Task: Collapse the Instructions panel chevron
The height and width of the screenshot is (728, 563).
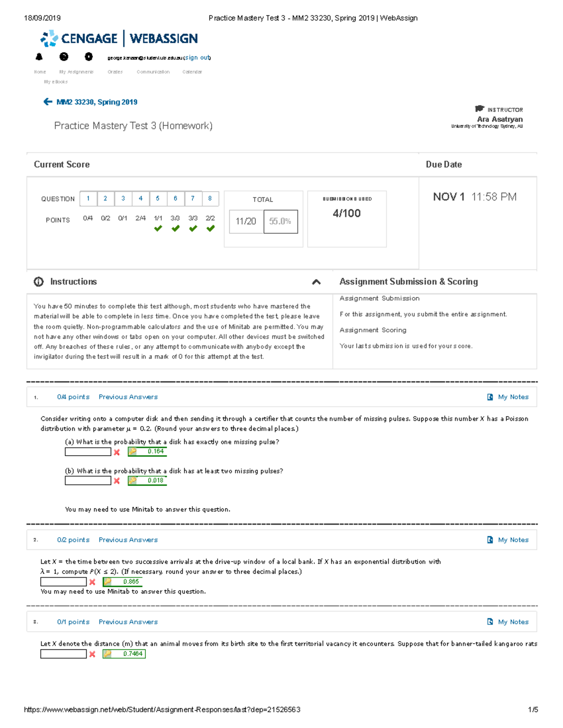Action: (x=317, y=281)
